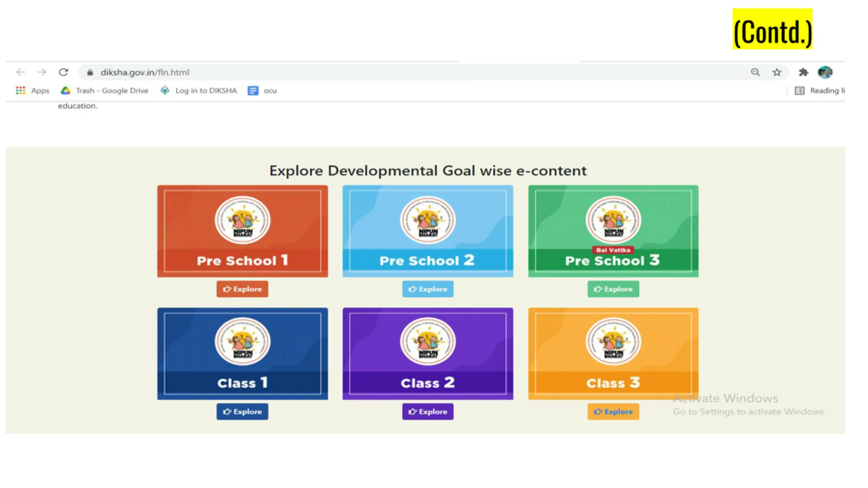Click the browser back arrow
Image resolution: width=868 pixels, height=488 pixels.
(21, 72)
